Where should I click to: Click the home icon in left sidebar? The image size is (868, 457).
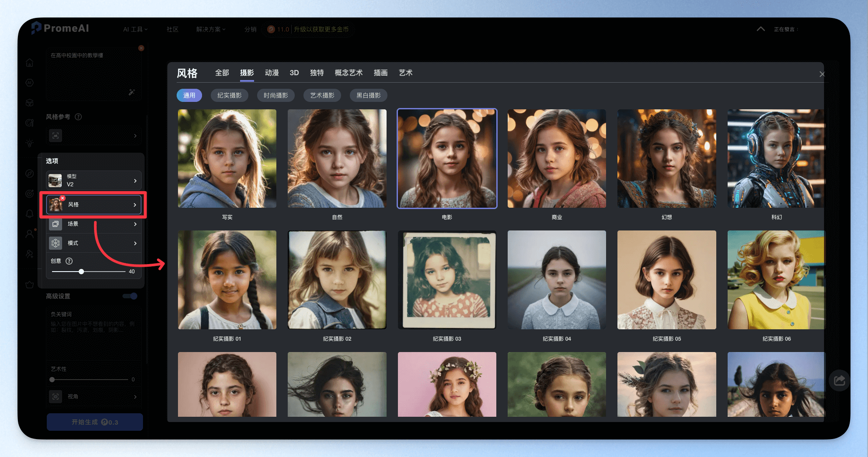tap(29, 63)
